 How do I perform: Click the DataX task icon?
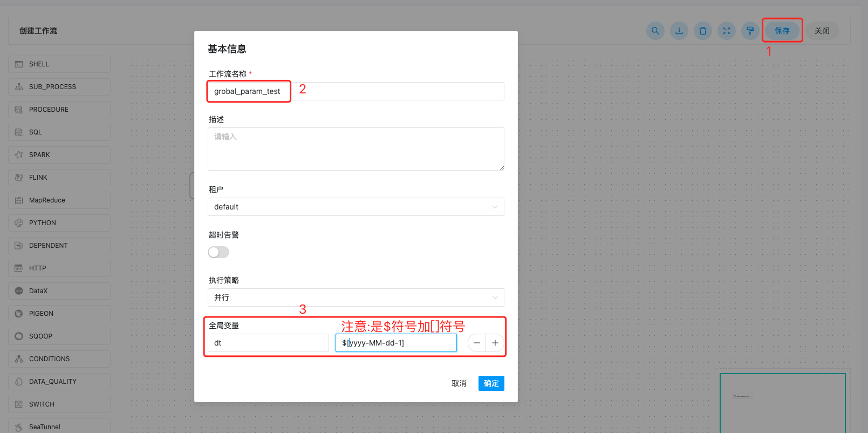pyautogui.click(x=19, y=291)
